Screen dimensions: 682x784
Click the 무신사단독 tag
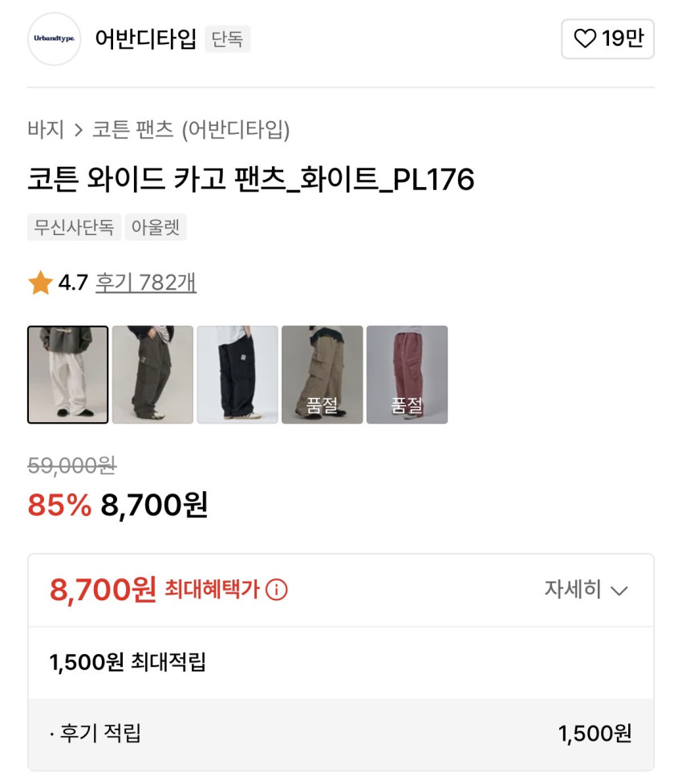click(75, 227)
